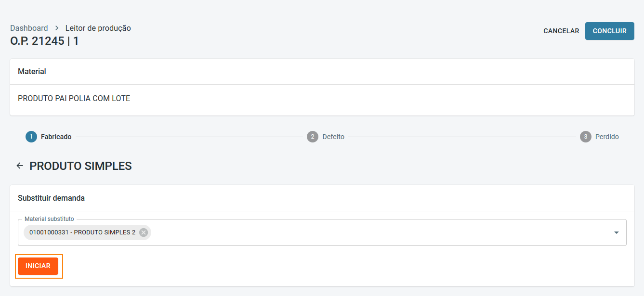644x296 pixels.
Task: Switch to the Fabricado step label
Action: coord(56,137)
